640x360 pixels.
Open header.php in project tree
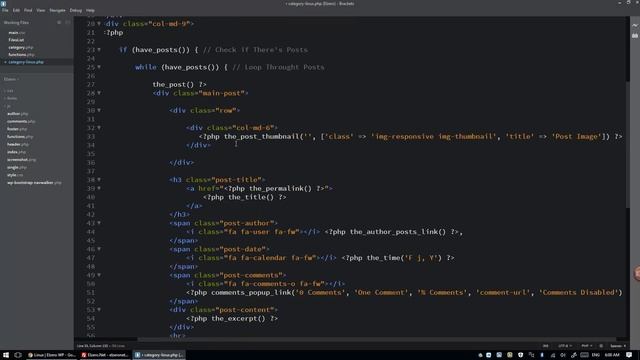coord(18,144)
